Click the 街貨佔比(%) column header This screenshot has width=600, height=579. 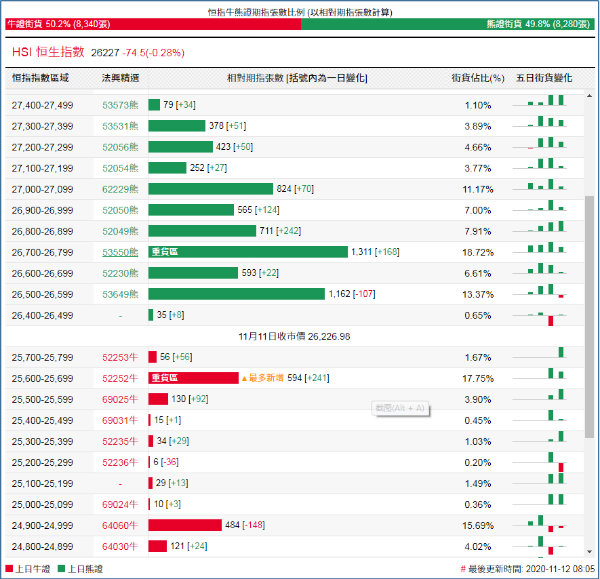point(478,78)
